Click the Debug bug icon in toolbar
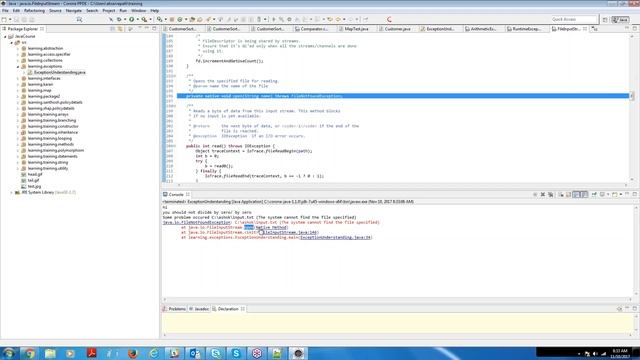The height and width of the screenshot is (360, 640). tap(119, 19)
